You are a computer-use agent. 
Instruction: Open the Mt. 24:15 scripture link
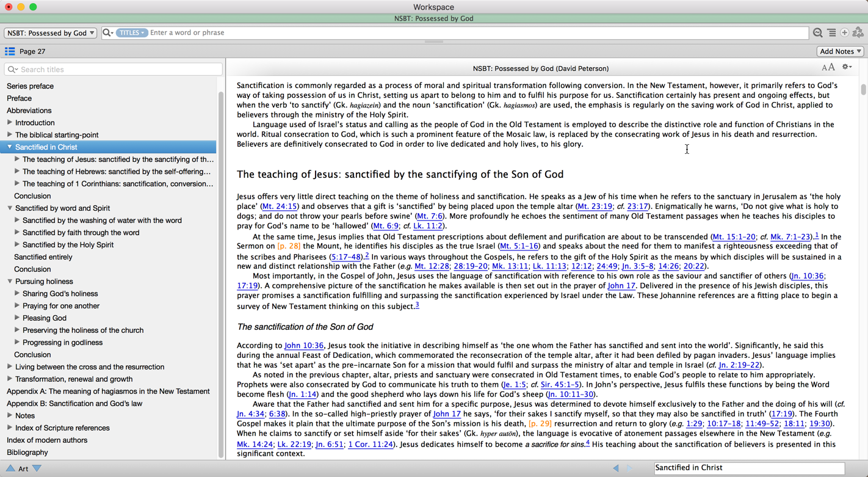point(280,206)
